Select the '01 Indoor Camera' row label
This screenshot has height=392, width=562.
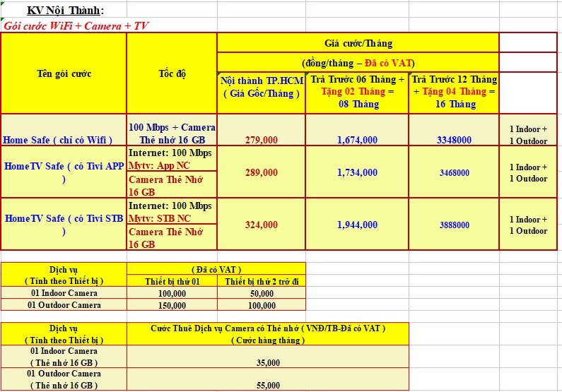[64, 293]
